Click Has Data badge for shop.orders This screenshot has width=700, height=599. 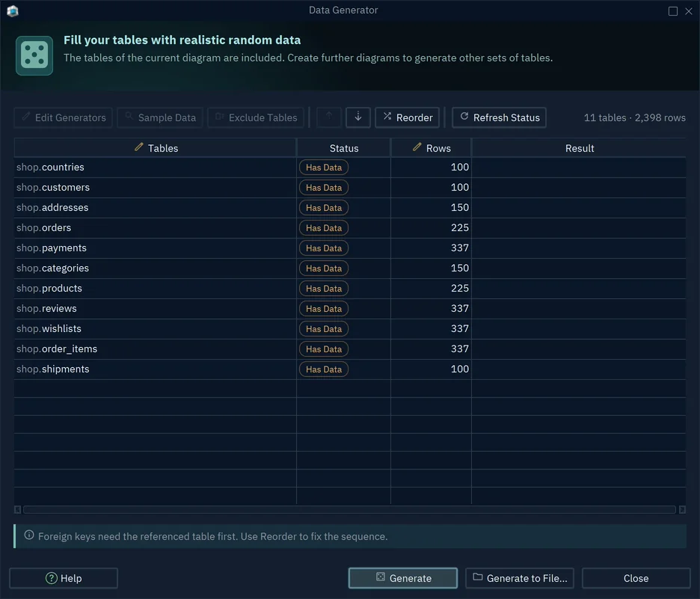[x=324, y=228]
